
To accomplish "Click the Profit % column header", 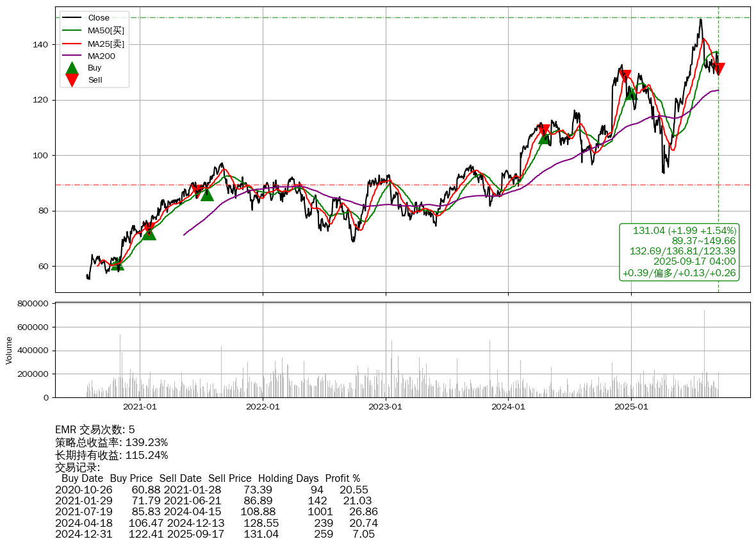I will (x=342, y=478).
